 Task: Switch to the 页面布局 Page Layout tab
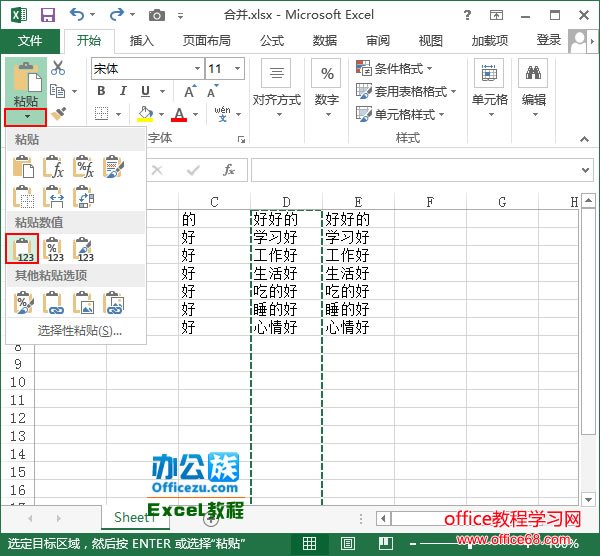tap(206, 40)
